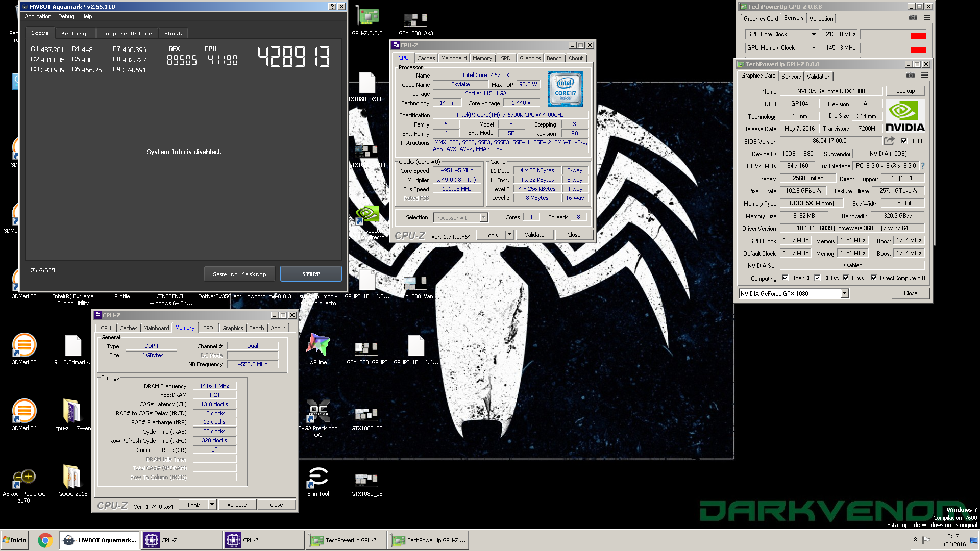Open the GTX1080_05 screenshot file
This screenshot has height=551, width=980.
(x=366, y=485)
